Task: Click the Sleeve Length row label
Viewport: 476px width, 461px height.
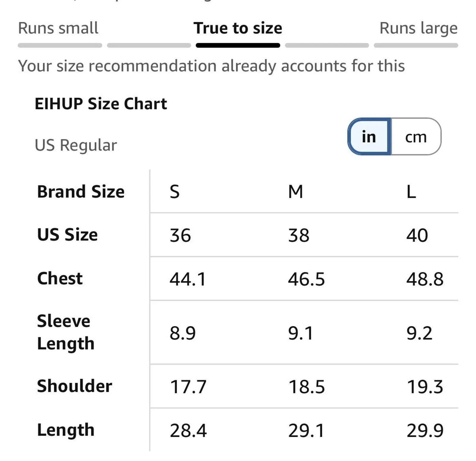Action: (65, 332)
